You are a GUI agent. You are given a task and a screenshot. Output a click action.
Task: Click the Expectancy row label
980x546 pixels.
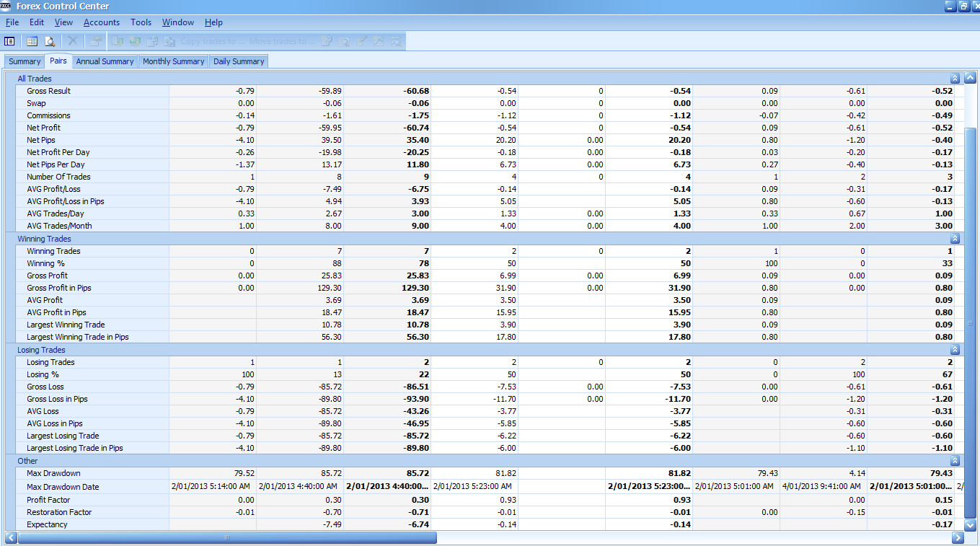(47, 524)
